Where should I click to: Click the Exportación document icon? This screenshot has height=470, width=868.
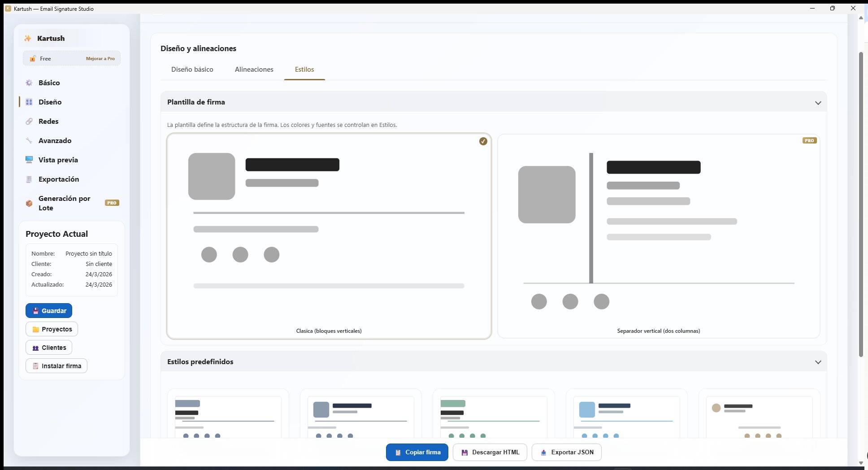click(x=29, y=179)
